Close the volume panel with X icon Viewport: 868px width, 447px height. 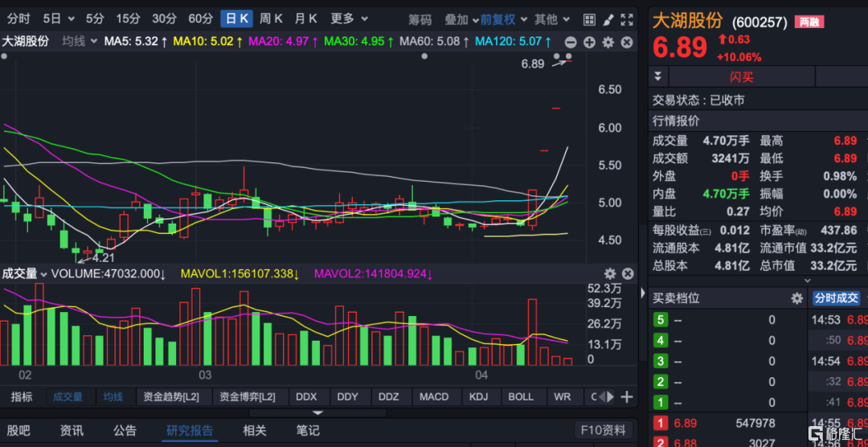pos(627,273)
